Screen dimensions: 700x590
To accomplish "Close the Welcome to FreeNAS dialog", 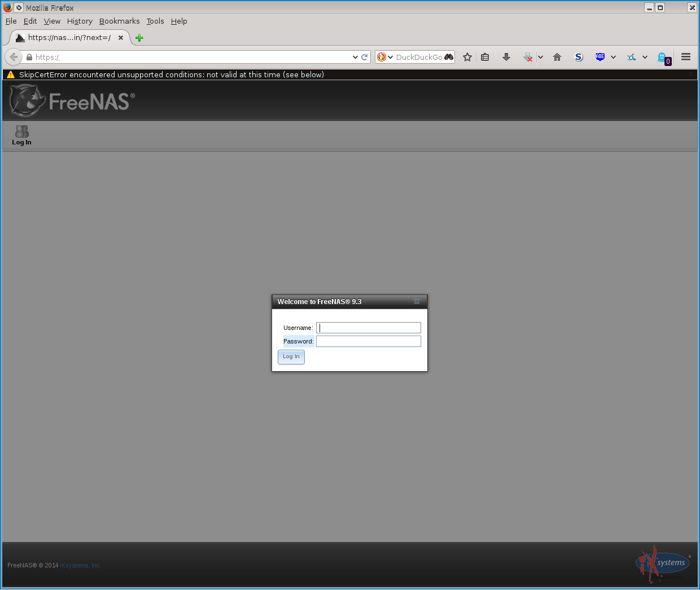I will pos(417,302).
